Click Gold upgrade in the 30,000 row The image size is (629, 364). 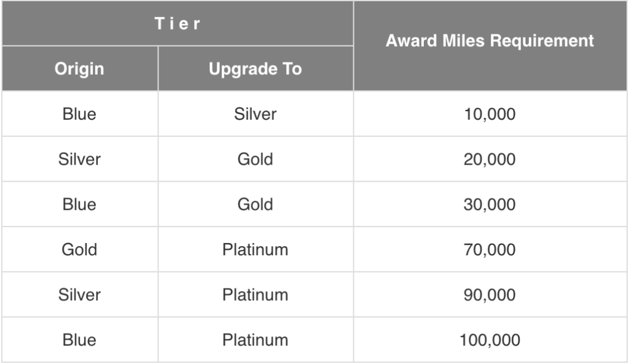point(256,204)
